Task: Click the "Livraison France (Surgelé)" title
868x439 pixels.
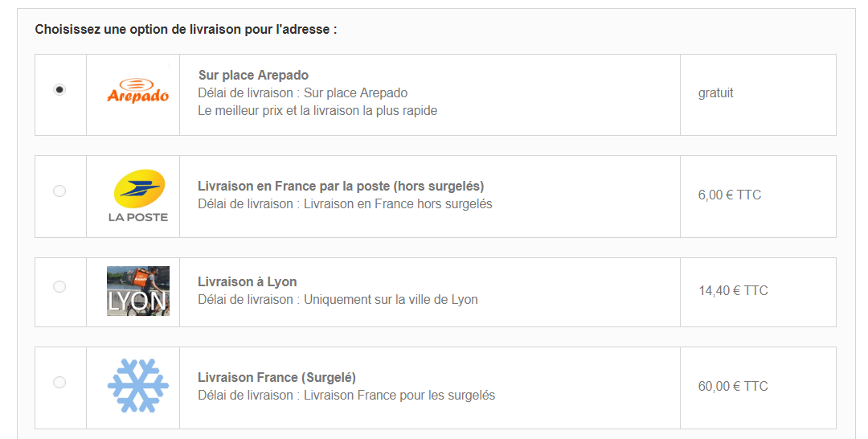Action: (276, 378)
